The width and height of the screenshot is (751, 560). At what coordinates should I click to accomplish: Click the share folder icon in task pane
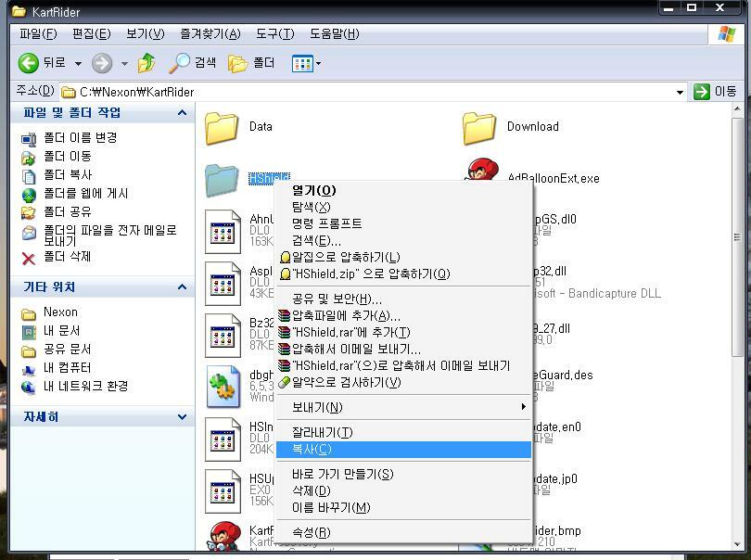click(29, 212)
